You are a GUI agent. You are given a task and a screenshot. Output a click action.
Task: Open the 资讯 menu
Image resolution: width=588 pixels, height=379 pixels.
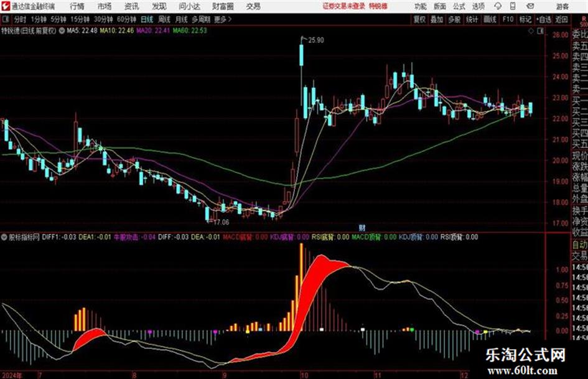coord(132,6)
